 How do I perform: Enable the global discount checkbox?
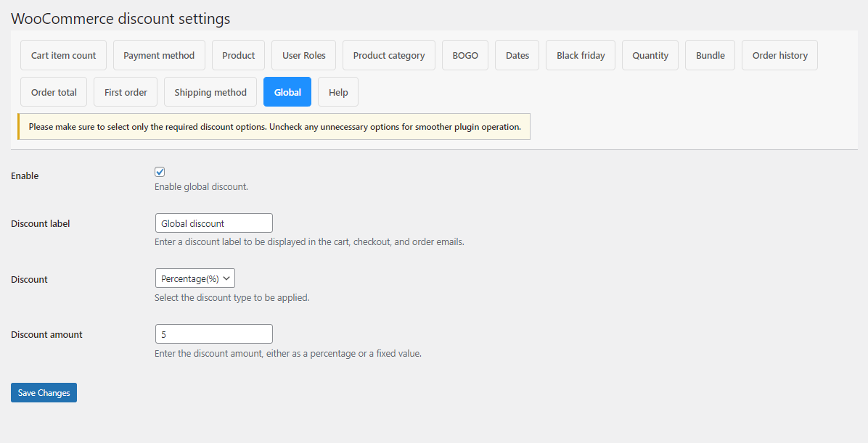(160, 172)
